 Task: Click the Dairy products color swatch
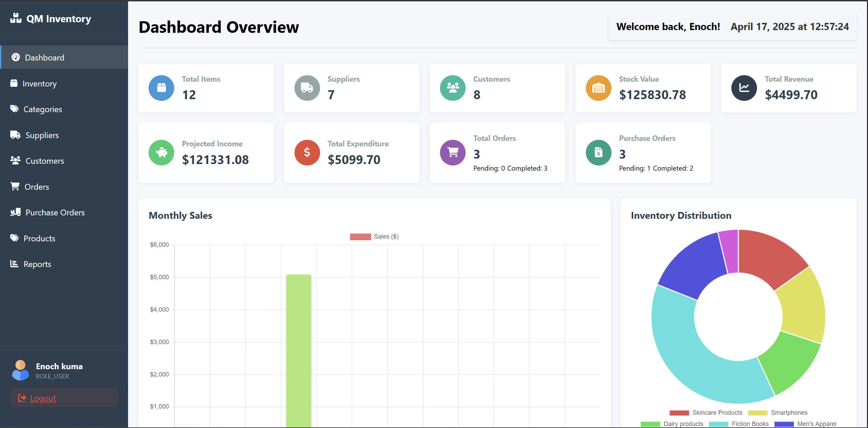(650, 424)
